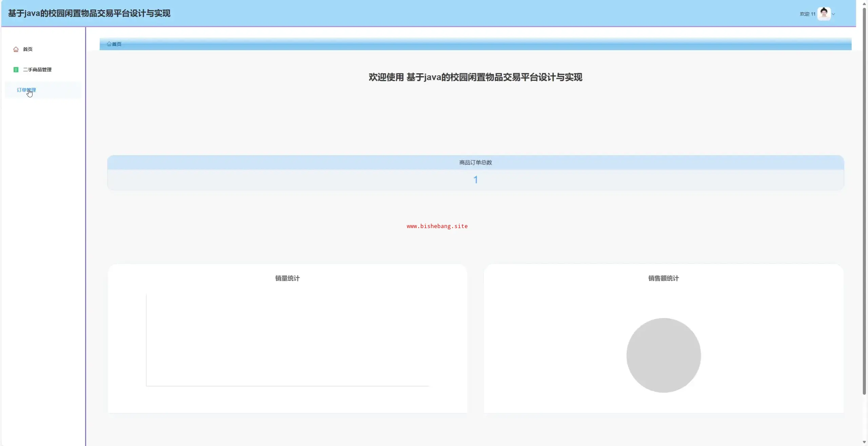The height and width of the screenshot is (446, 868).
Task: Click the user avatar picture
Action: 824,14
